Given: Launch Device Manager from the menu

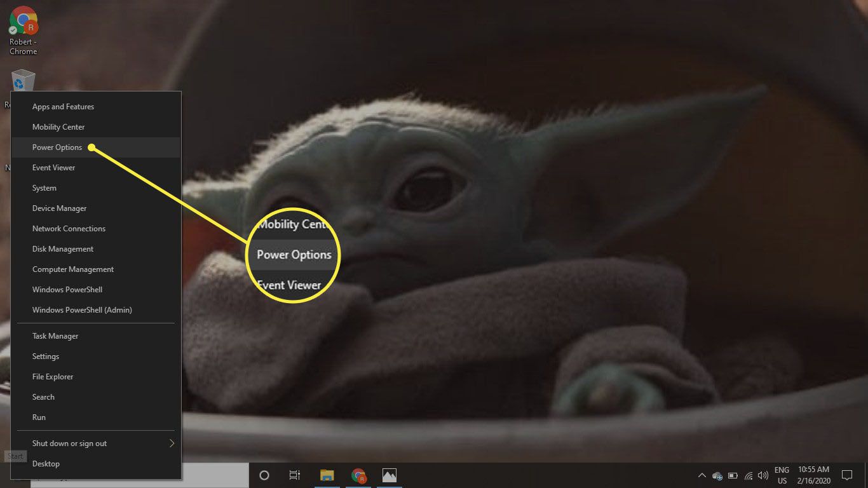Looking at the screenshot, I should coord(96,208).
